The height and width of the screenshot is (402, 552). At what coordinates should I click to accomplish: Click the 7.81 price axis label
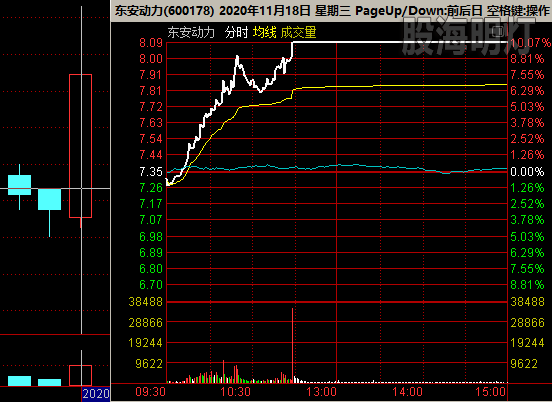pos(151,91)
